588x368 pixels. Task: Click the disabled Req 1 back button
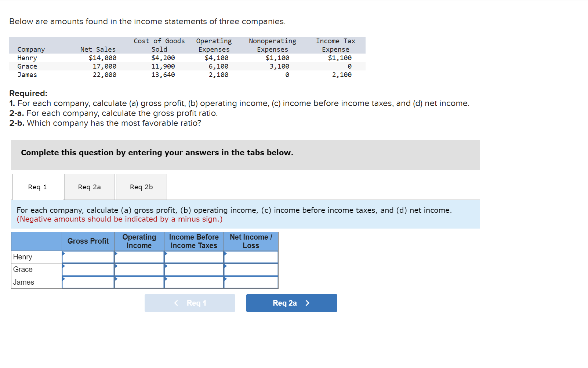(190, 303)
